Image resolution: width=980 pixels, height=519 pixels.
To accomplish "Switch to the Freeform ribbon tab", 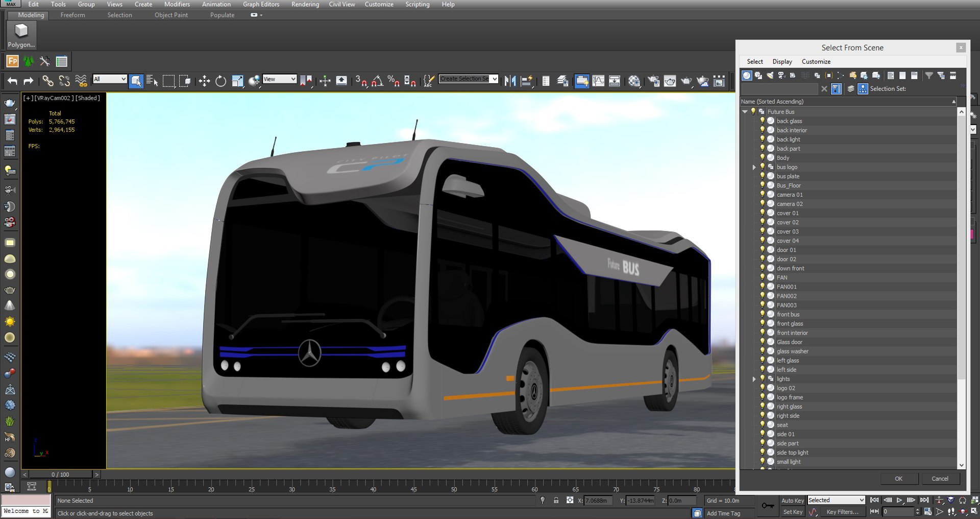I will [72, 15].
